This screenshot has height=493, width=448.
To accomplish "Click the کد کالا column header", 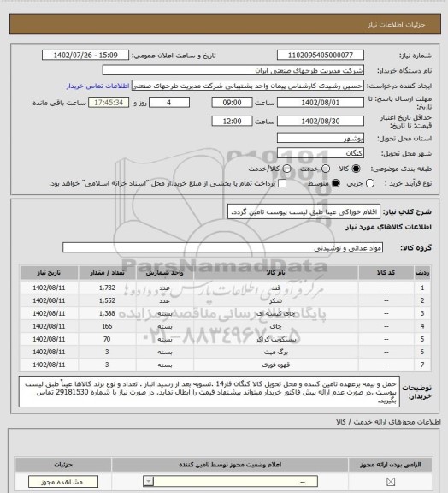I will 386,272.
